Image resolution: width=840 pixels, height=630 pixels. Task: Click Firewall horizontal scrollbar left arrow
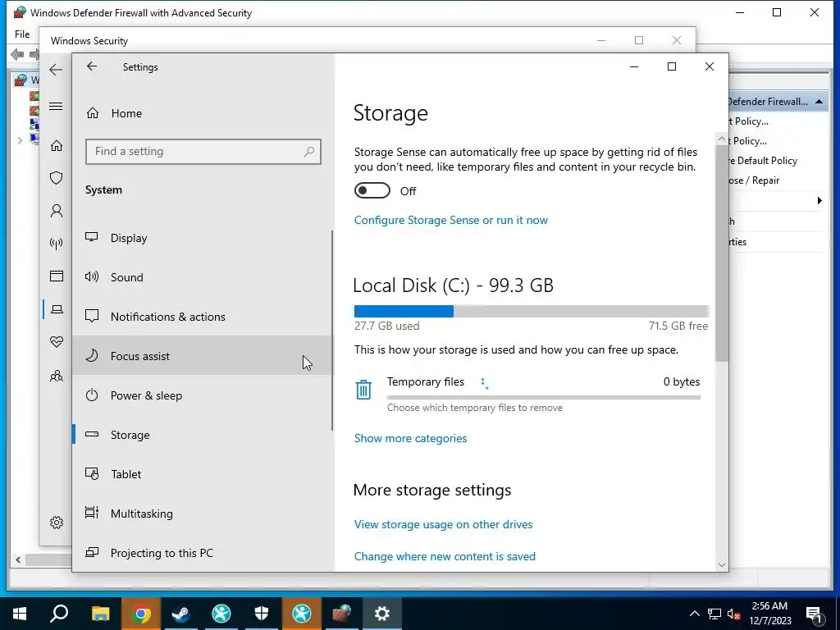click(18, 559)
